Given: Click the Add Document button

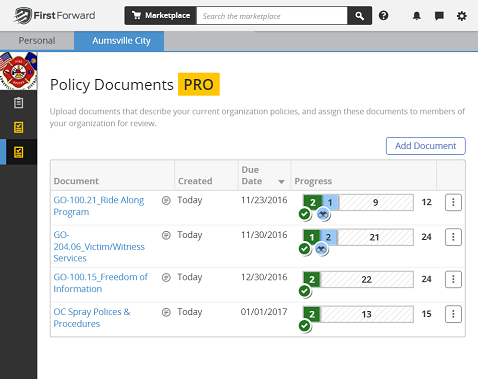Looking at the screenshot, I should pyautogui.click(x=426, y=146).
